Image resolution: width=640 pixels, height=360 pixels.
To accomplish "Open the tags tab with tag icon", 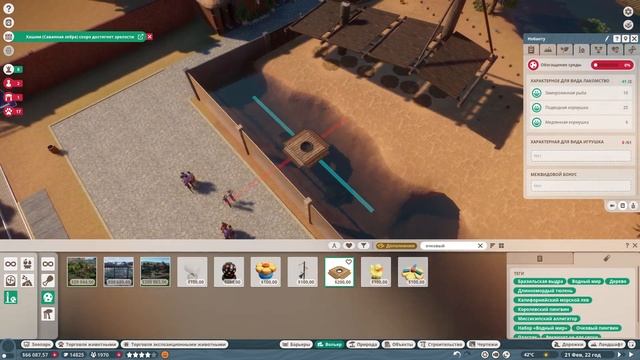I will 607,258.
